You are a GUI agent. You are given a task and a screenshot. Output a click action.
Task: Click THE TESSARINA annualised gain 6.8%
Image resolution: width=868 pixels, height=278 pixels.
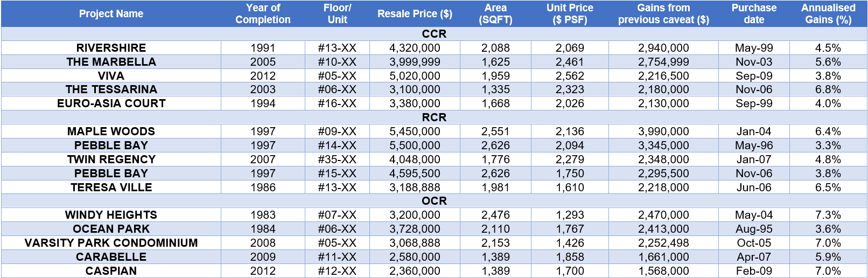(828, 89)
